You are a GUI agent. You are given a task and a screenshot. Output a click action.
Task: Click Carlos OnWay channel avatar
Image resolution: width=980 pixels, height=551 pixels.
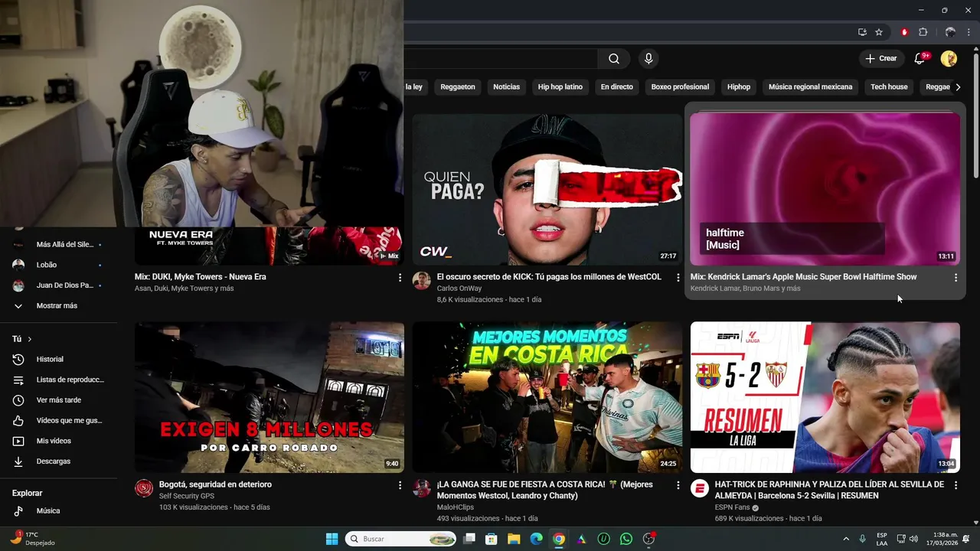(x=421, y=281)
